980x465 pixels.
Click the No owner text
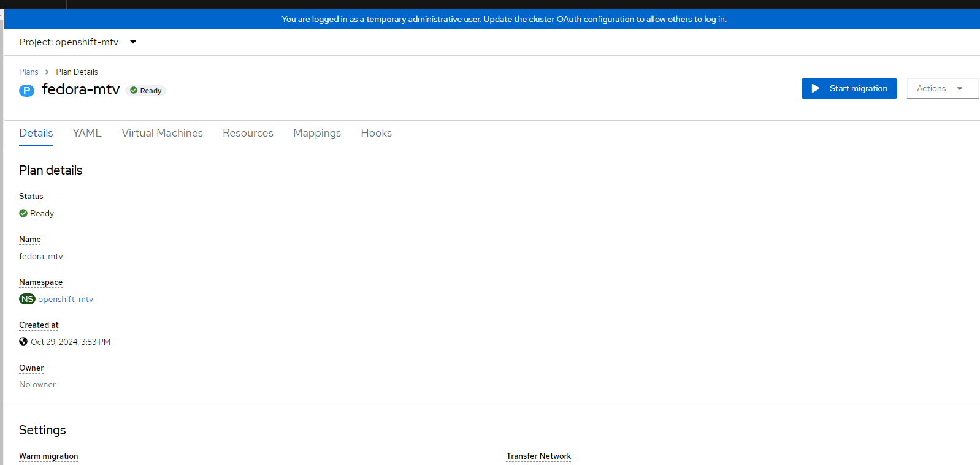pyautogui.click(x=37, y=384)
